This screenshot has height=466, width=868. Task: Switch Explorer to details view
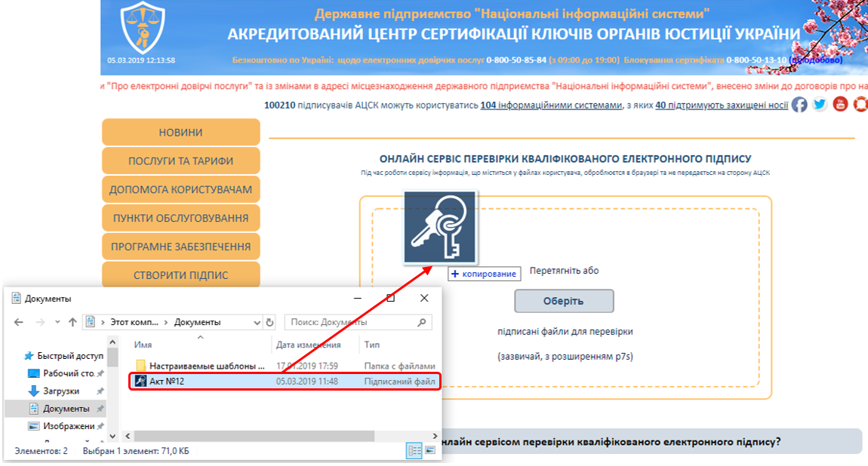[414, 450]
